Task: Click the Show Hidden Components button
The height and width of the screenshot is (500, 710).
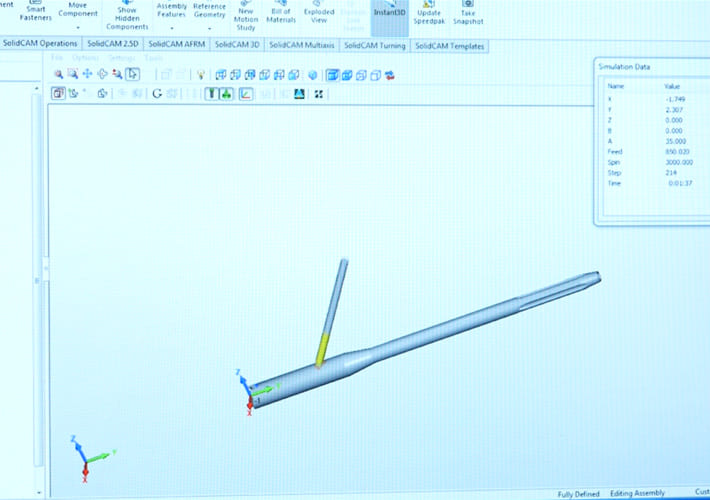Action: pos(127,16)
